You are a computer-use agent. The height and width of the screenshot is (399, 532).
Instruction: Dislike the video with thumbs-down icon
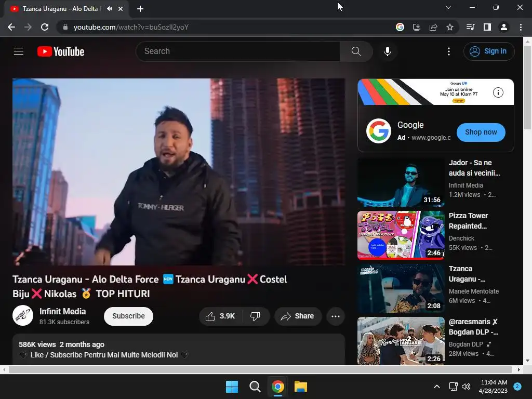click(x=256, y=316)
